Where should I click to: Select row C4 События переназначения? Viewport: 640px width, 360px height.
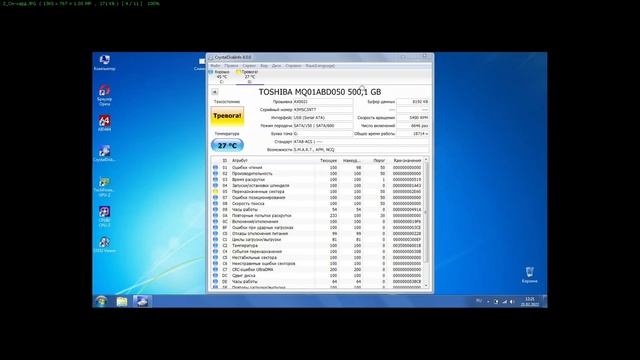click(x=318, y=251)
